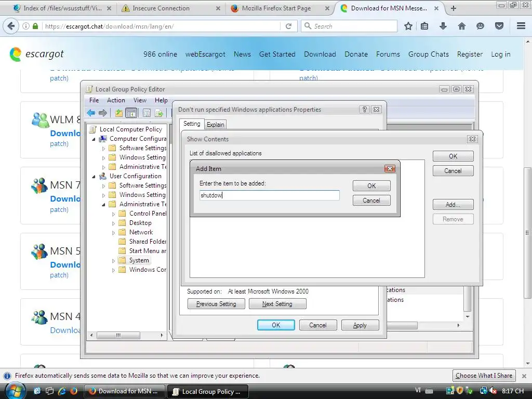Image resolution: width=532 pixels, height=399 pixels.
Task: Click the Properties toolbar icon in Policy Editor
Action: pyautogui.click(x=147, y=113)
